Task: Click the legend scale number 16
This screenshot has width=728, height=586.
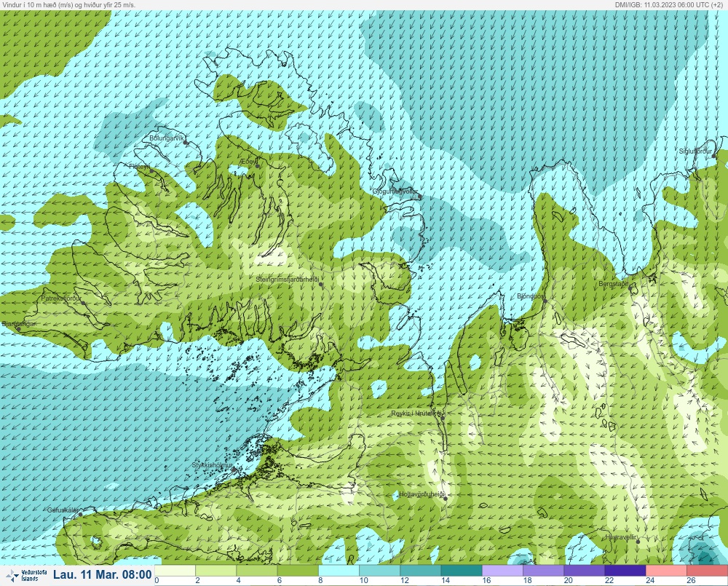Action: point(486,580)
